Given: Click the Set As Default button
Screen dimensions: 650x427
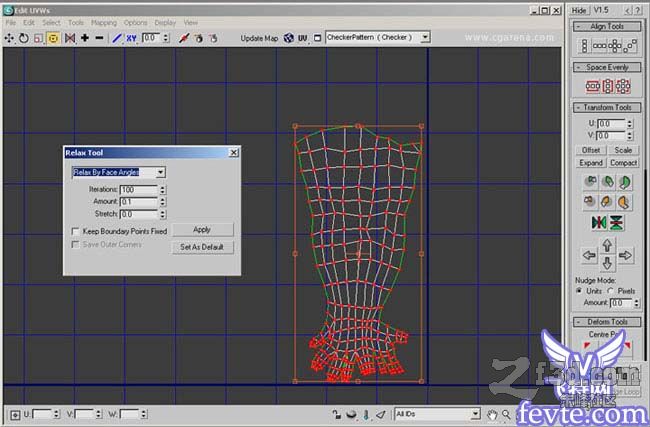Looking at the screenshot, I should (x=202, y=247).
